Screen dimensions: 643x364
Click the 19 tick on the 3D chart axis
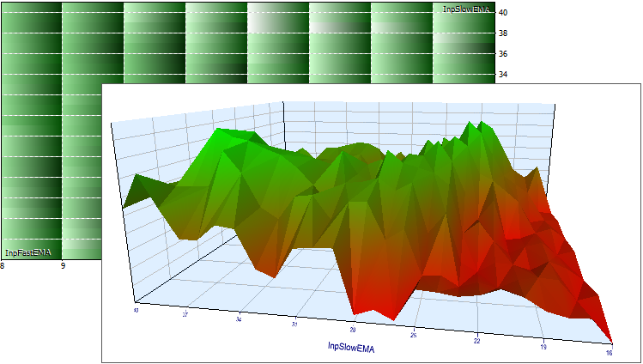point(543,347)
